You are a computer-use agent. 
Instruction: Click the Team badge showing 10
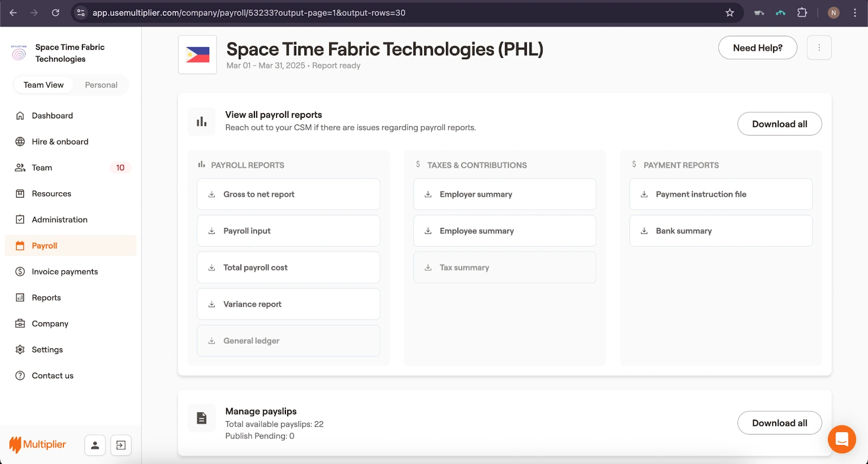click(120, 168)
